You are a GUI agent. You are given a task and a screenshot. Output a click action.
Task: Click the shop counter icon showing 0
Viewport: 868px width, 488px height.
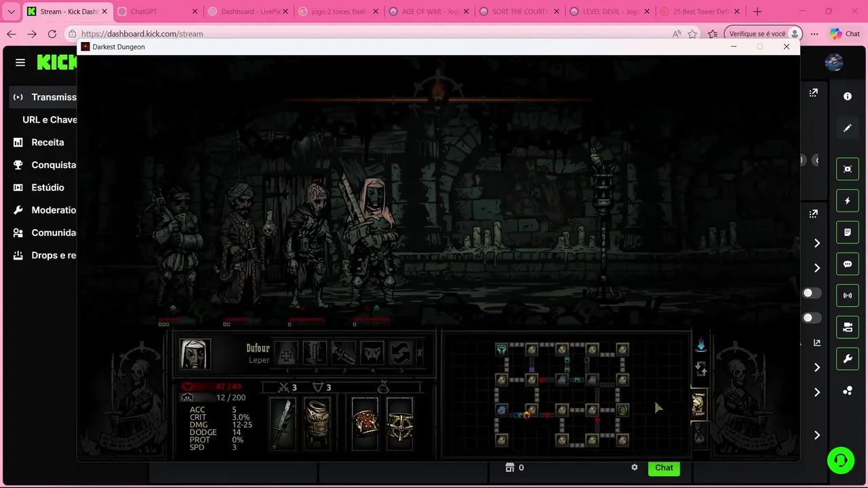tap(515, 468)
